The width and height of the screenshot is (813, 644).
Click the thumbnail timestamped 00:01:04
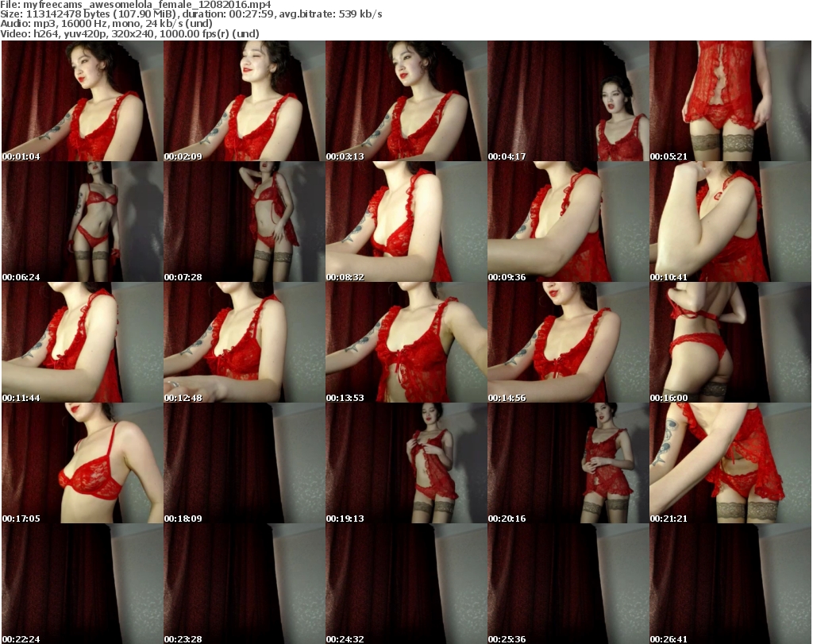point(82,101)
